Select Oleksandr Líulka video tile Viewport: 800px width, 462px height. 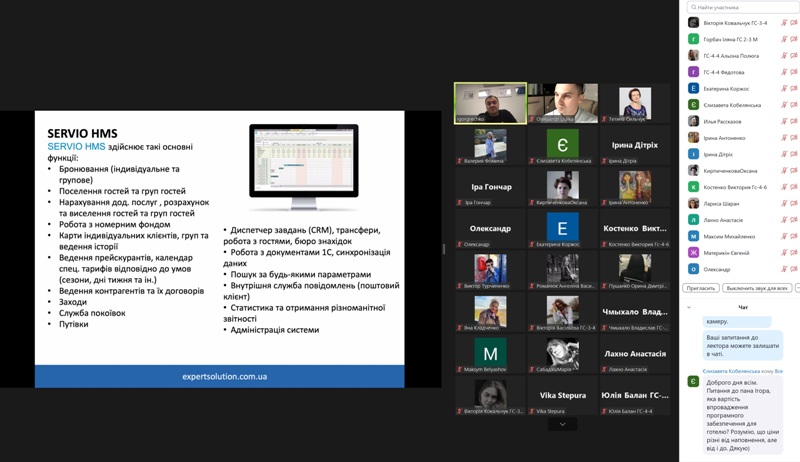pos(563,103)
